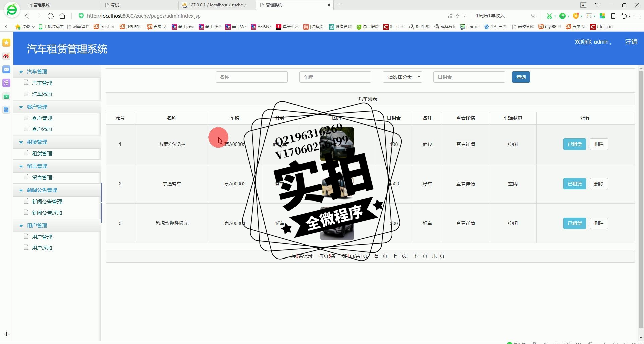Click the scissors screenshot tool icon
Screen dimensions: 644x344
[549, 16]
